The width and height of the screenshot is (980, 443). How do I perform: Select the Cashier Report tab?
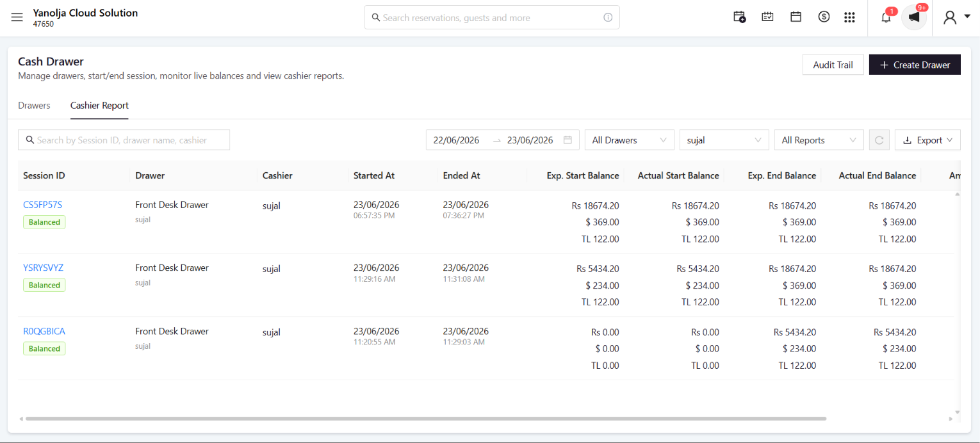click(99, 106)
